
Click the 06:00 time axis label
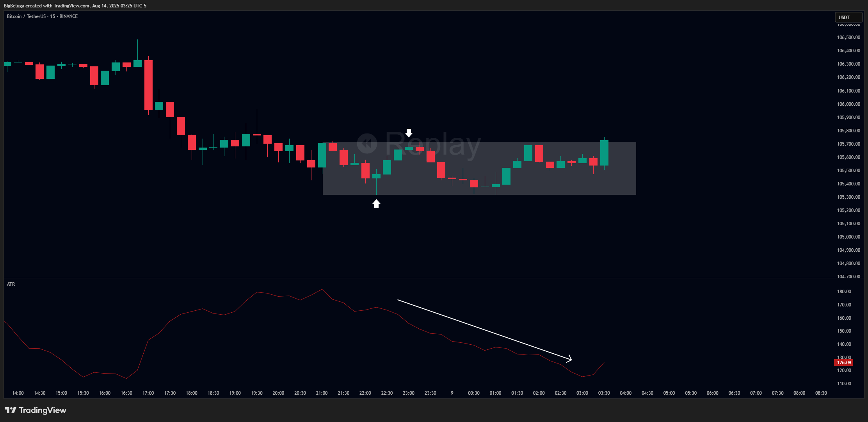713,393
